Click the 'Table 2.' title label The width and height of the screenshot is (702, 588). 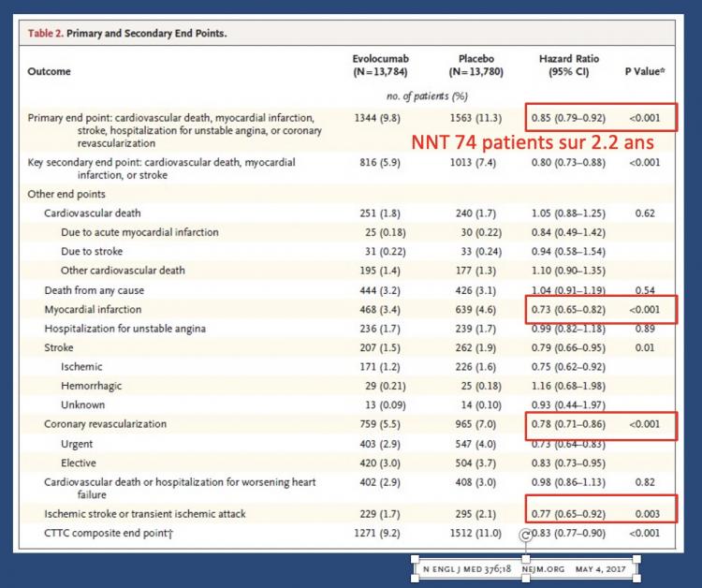(46, 33)
